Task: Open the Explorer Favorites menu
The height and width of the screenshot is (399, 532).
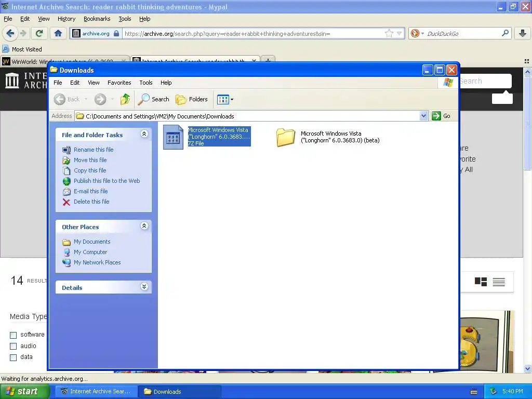Action: 119,83
